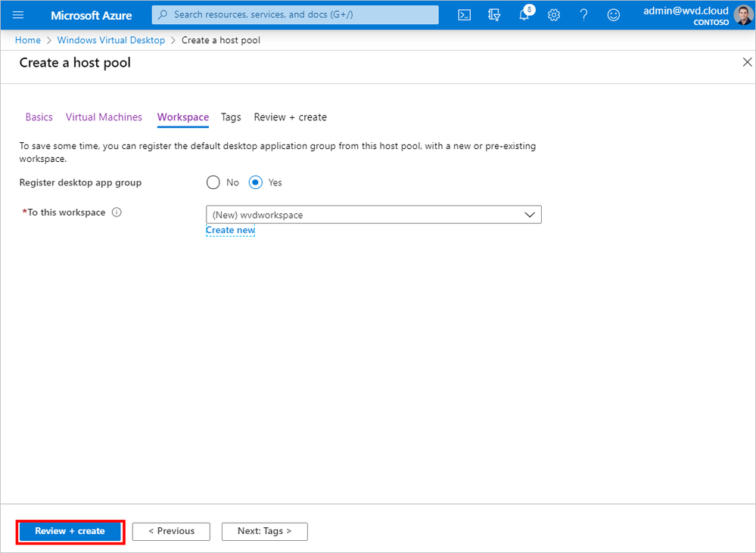Click the Register desktop app group label
Image resolution: width=756 pixels, height=553 pixels.
(x=80, y=183)
